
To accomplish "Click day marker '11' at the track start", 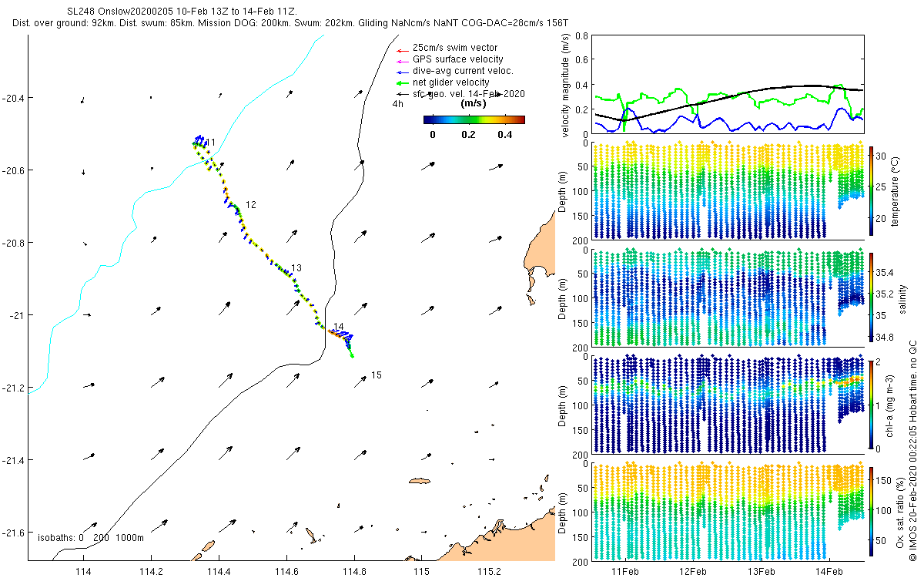I will coord(210,143).
